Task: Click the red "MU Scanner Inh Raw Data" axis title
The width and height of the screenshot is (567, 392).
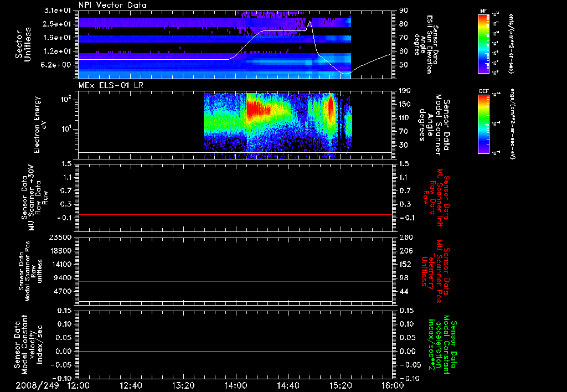Action: [x=435, y=198]
